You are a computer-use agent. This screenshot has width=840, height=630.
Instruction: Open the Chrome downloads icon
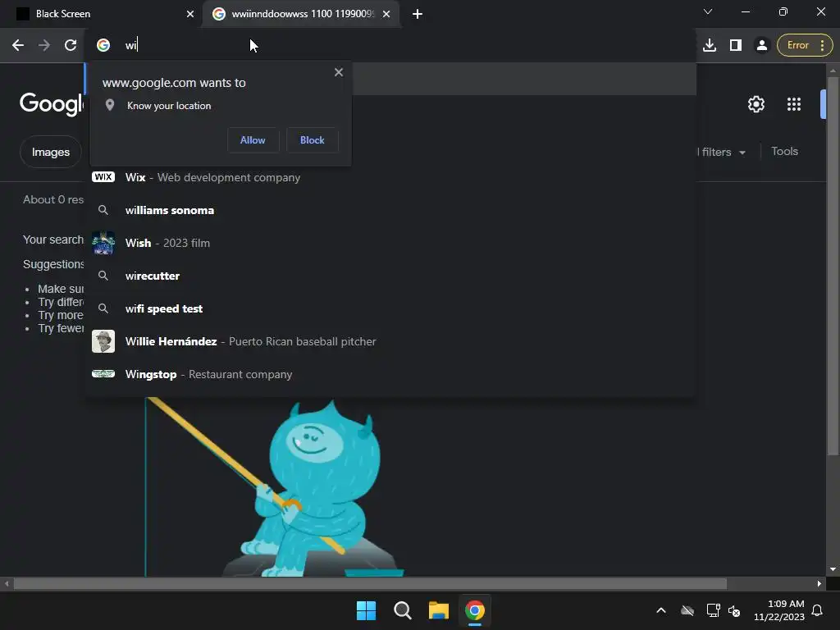[x=710, y=46]
